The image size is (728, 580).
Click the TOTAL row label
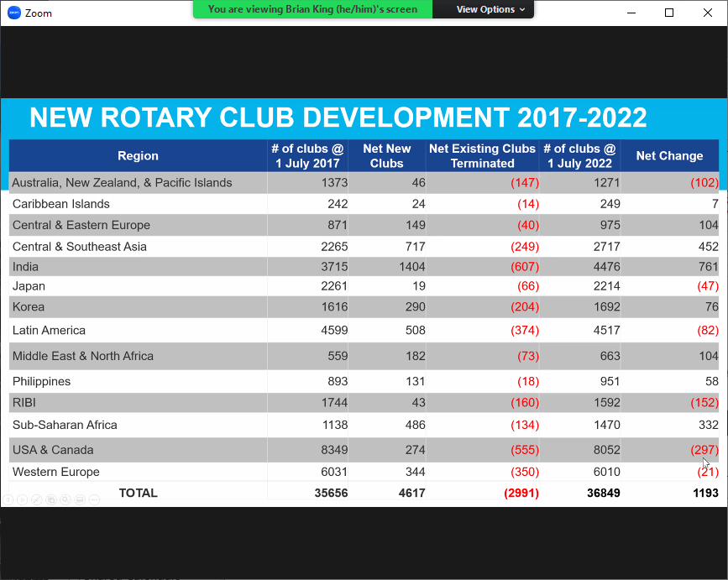tap(138, 493)
